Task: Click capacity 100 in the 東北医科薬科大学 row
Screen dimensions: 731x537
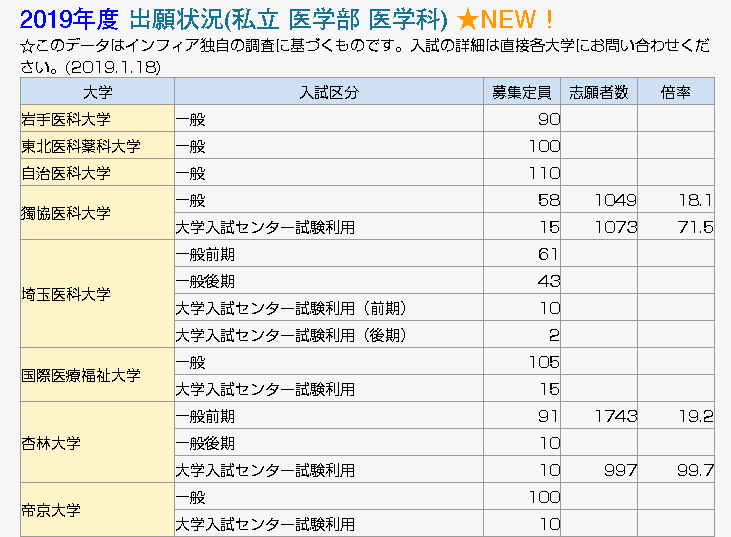Action: pos(544,146)
